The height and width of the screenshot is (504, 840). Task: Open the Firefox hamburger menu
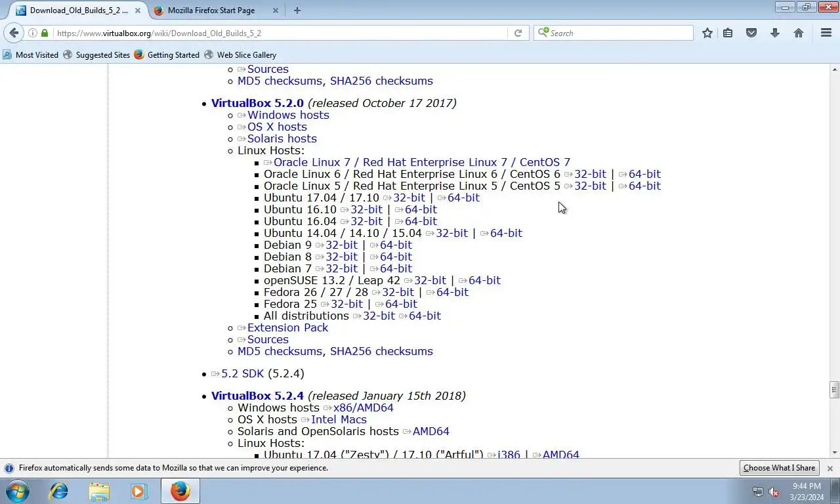coord(826,33)
